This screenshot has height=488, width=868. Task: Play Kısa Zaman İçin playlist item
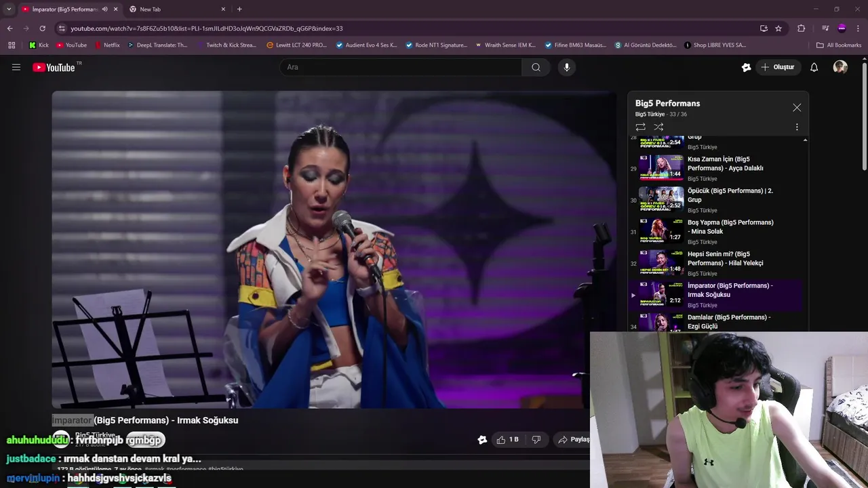pyautogui.click(x=715, y=168)
